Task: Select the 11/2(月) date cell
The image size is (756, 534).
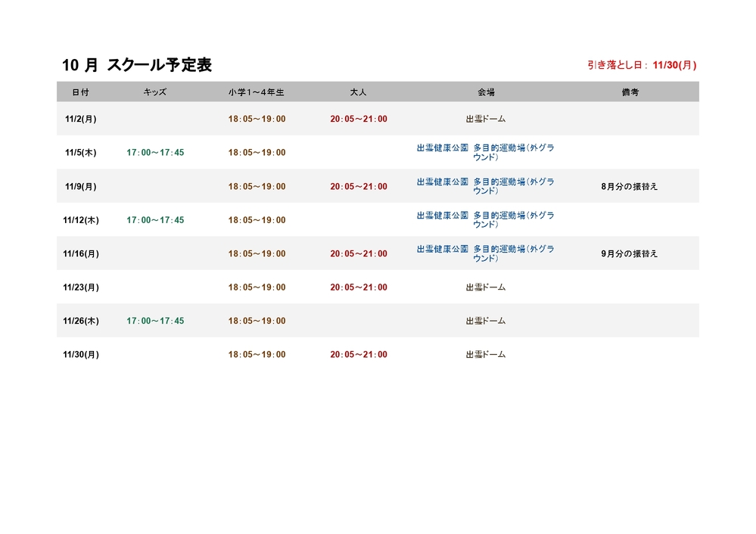Action: 80,119
